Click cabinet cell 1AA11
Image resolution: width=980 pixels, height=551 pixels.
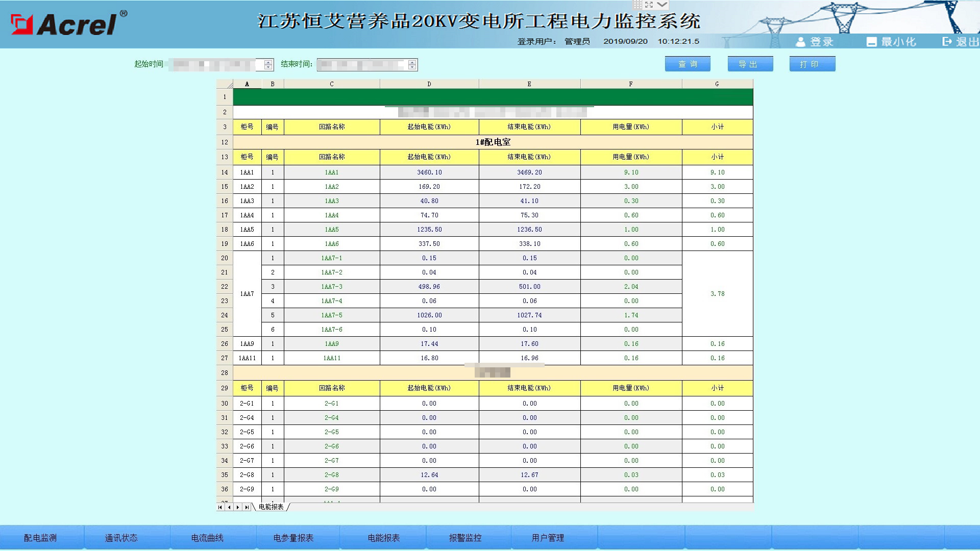[247, 358]
